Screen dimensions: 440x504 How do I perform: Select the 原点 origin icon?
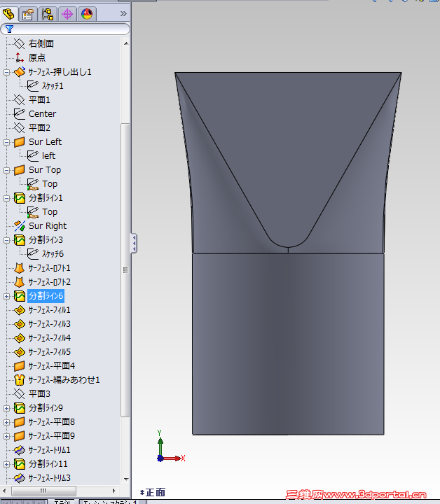coord(20,57)
